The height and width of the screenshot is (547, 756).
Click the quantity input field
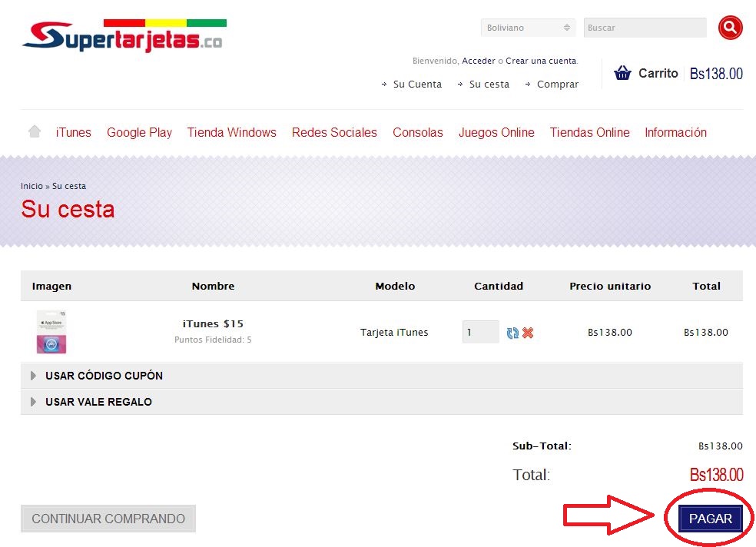click(x=480, y=332)
